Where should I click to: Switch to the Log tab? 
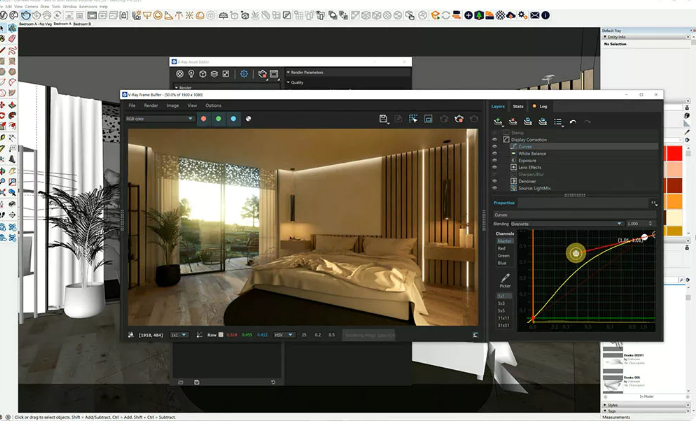tap(541, 106)
